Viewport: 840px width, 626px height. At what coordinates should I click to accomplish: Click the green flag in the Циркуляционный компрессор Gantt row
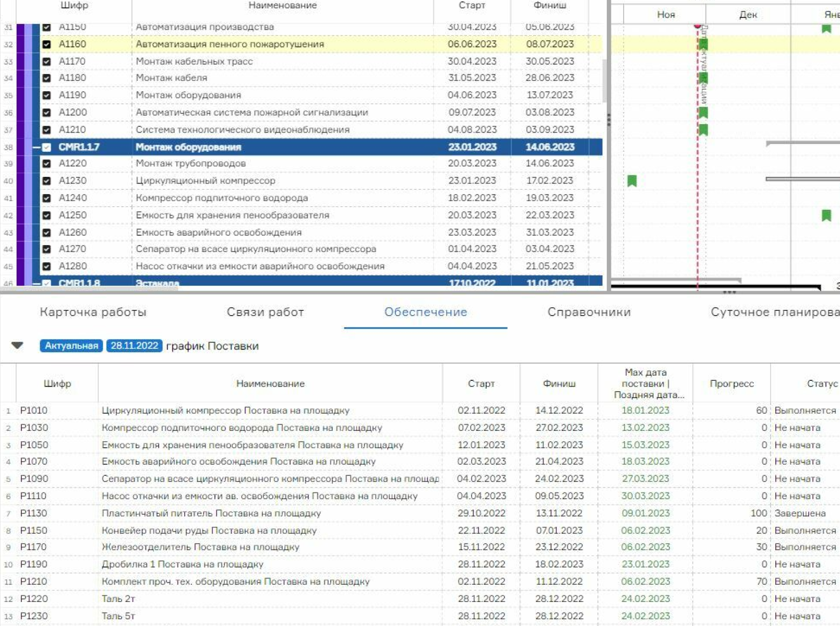632,181
